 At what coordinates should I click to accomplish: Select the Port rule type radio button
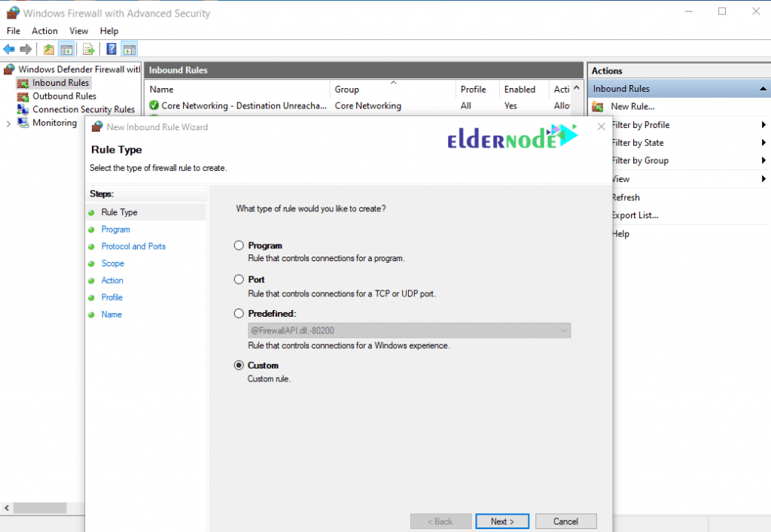point(238,279)
